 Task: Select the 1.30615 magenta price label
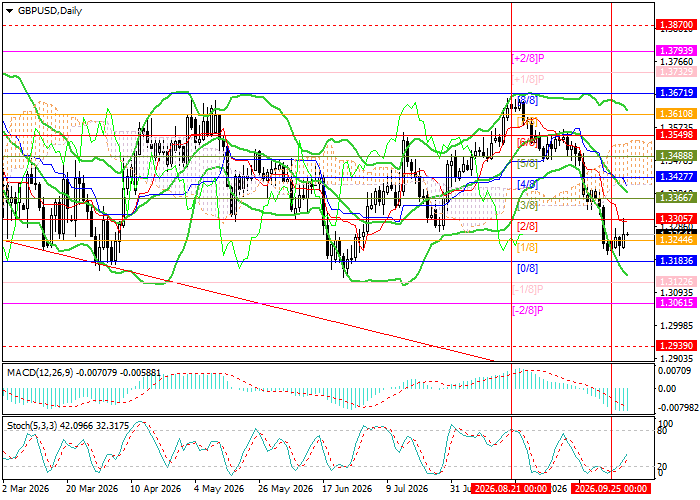[676, 303]
